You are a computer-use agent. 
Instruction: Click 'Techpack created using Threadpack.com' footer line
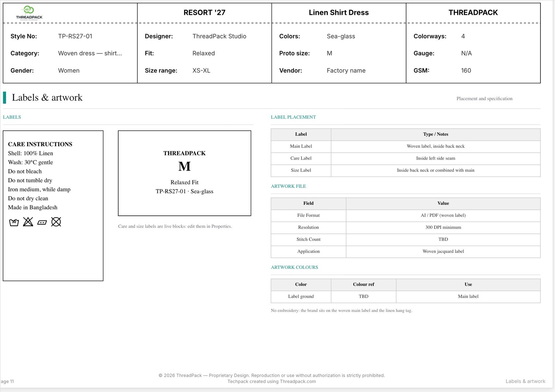[x=272, y=381]
